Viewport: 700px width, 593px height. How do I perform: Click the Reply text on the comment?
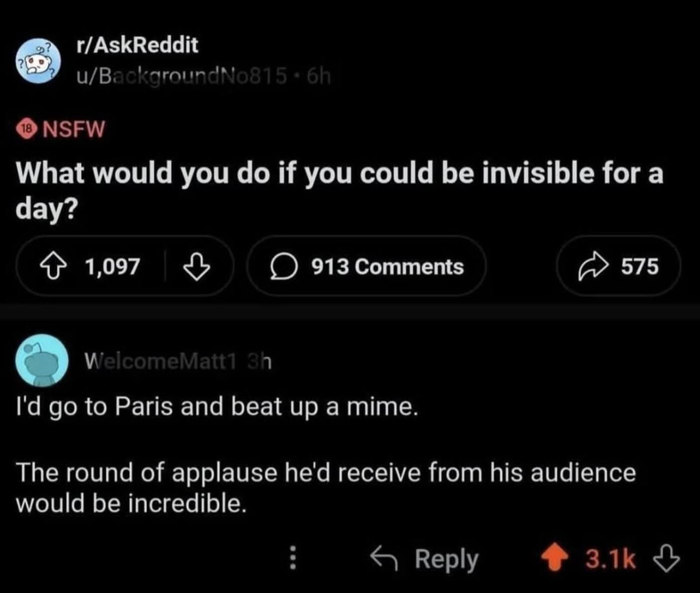[x=447, y=559]
